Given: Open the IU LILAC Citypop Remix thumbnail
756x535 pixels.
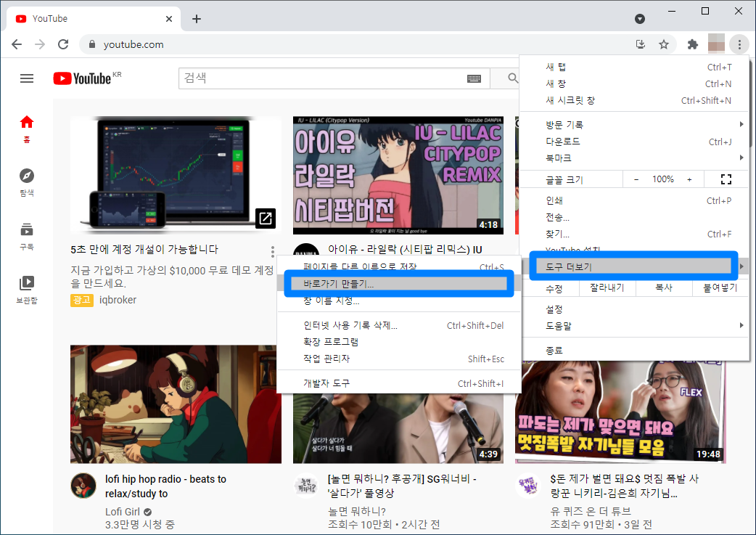Looking at the screenshot, I should pyautogui.click(x=398, y=176).
